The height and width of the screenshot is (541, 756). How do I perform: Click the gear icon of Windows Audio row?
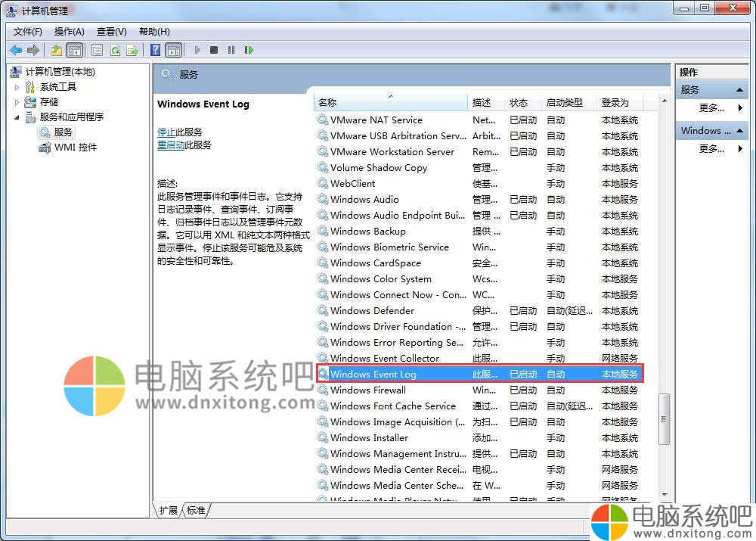coord(323,199)
